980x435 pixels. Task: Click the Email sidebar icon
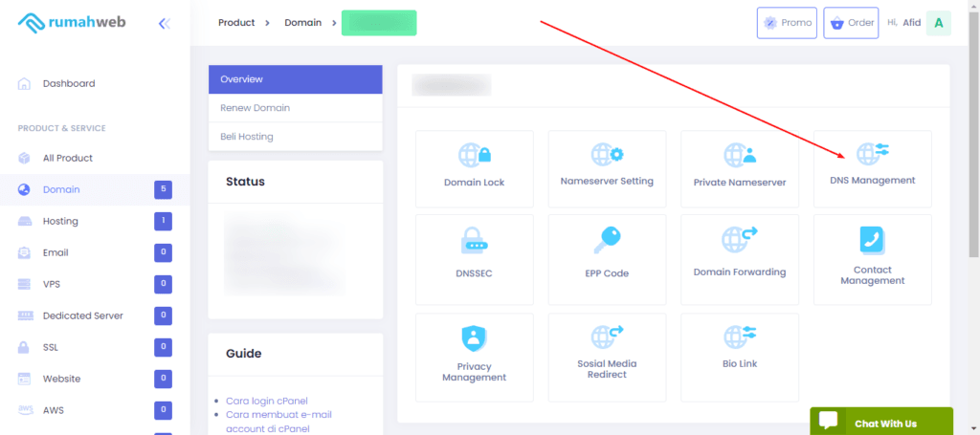click(x=24, y=252)
